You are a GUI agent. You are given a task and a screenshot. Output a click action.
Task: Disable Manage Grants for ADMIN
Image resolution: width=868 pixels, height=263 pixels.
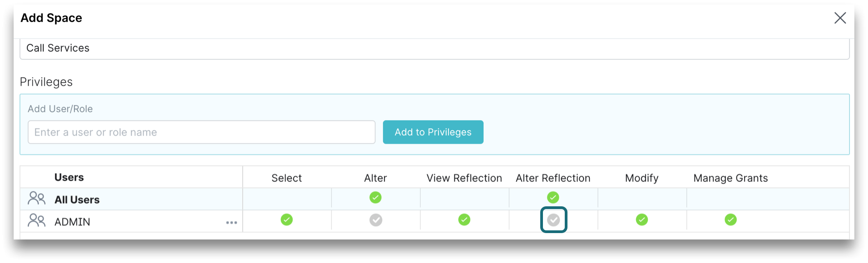tap(730, 220)
